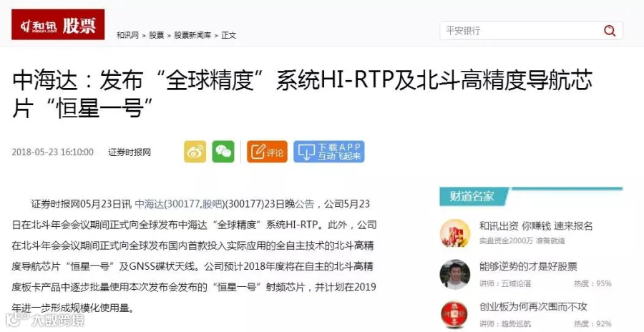
Task: Open the 中海达 stock link in the article
Action: click(x=149, y=204)
